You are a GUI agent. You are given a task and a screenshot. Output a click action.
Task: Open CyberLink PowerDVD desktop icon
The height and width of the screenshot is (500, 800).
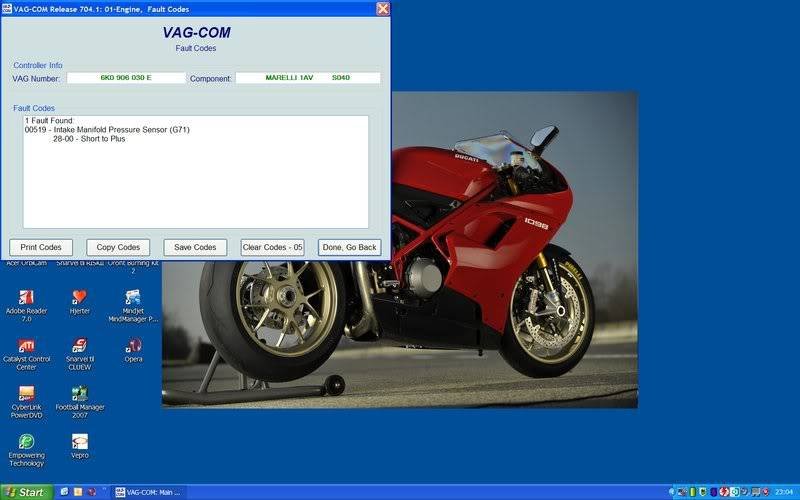tap(27, 393)
